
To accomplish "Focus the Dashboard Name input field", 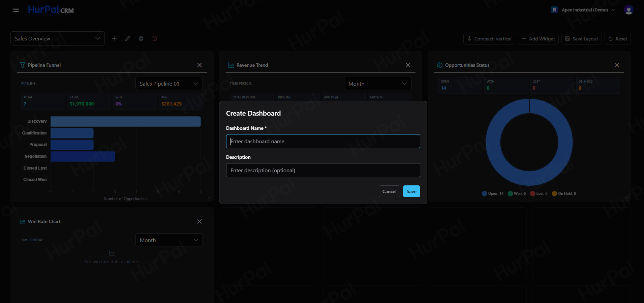I will pyautogui.click(x=323, y=141).
